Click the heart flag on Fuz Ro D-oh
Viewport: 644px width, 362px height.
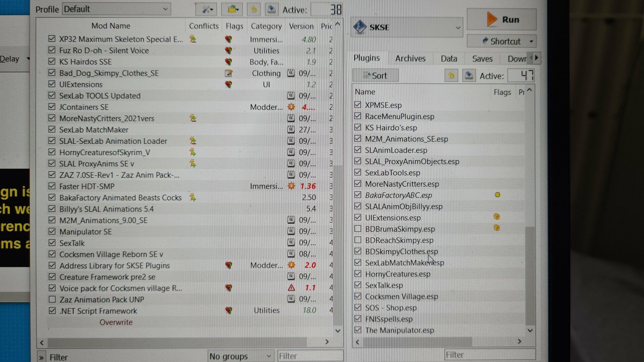(228, 51)
